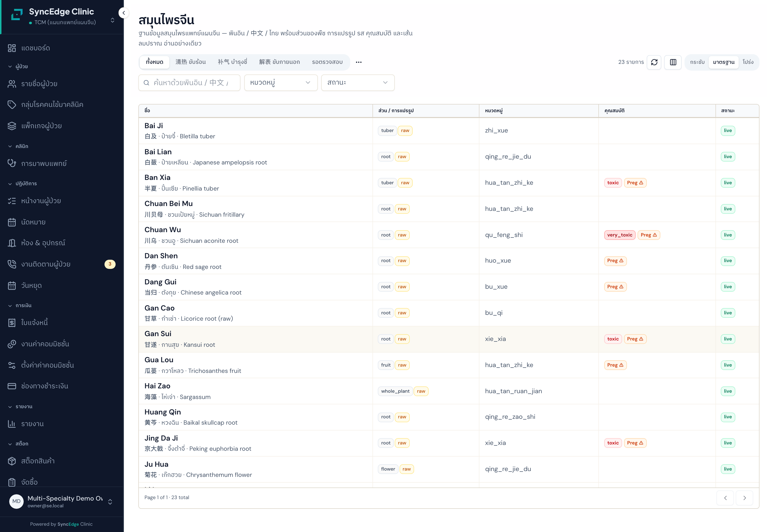Click the refresh list icon button

(654, 62)
